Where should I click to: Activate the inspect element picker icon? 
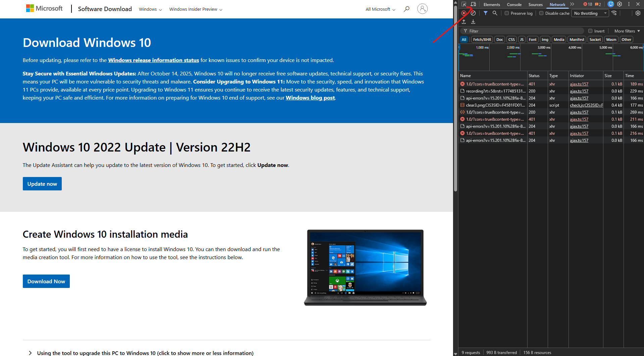464,4
